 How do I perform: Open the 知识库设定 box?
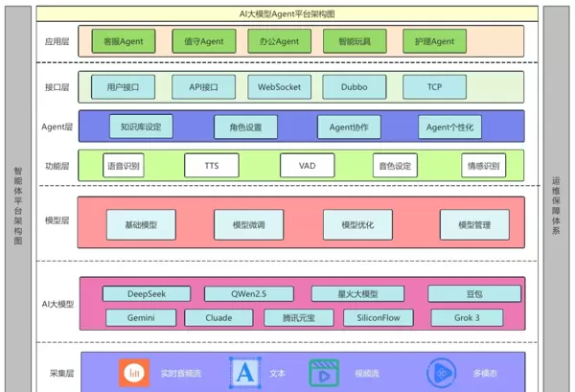pyautogui.click(x=141, y=127)
